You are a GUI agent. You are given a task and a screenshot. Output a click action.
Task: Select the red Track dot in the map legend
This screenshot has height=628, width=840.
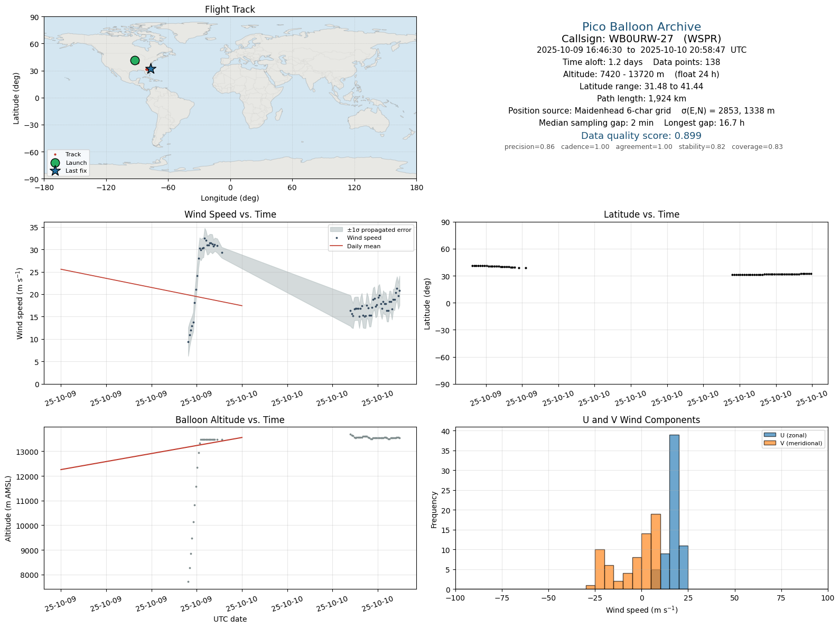[x=55, y=155]
